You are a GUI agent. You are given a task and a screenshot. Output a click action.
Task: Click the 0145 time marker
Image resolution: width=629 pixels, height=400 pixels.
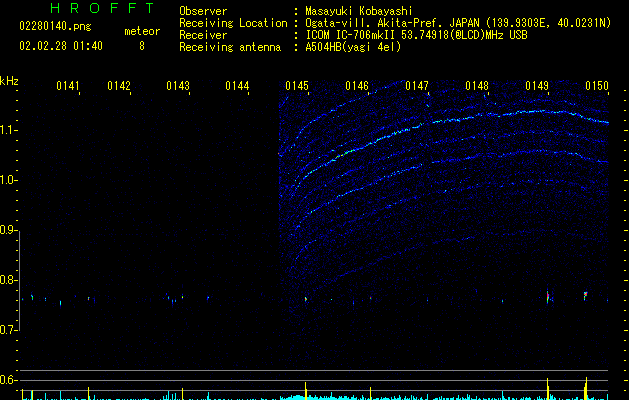(297, 86)
